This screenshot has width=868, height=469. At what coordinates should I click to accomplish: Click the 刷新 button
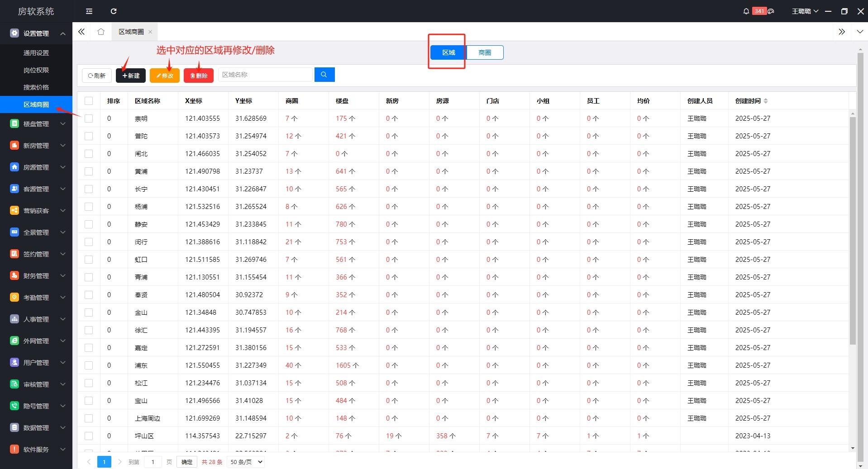click(x=97, y=76)
